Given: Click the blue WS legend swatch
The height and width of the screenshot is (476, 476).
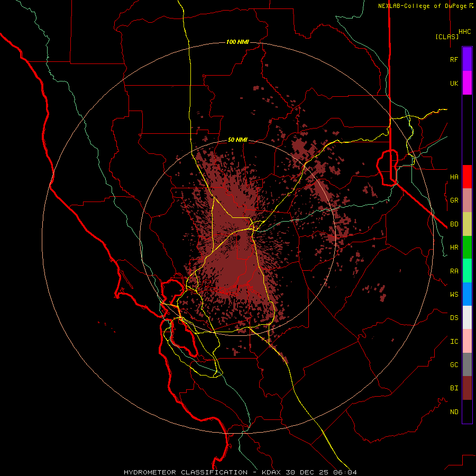Looking at the screenshot, I should pos(467,294).
